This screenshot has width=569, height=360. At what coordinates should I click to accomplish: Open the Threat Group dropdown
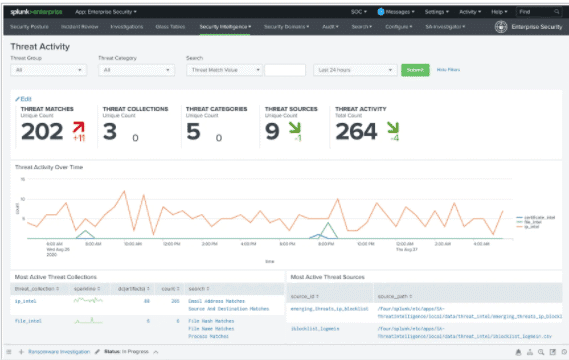coord(49,70)
